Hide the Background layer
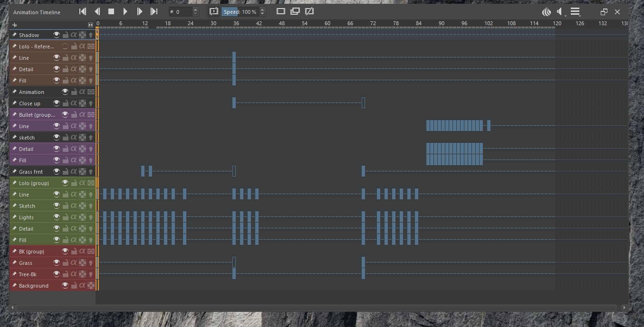Screen dimensions: 644x327 [65, 286]
